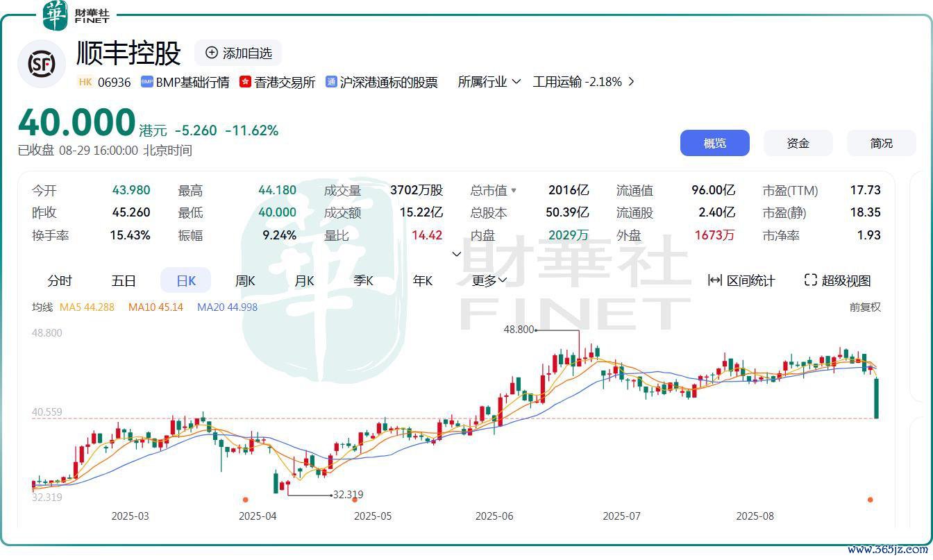This screenshot has height=560, width=933.
Task: Click the orange event dot near 2025-04
Action: coord(245,500)
